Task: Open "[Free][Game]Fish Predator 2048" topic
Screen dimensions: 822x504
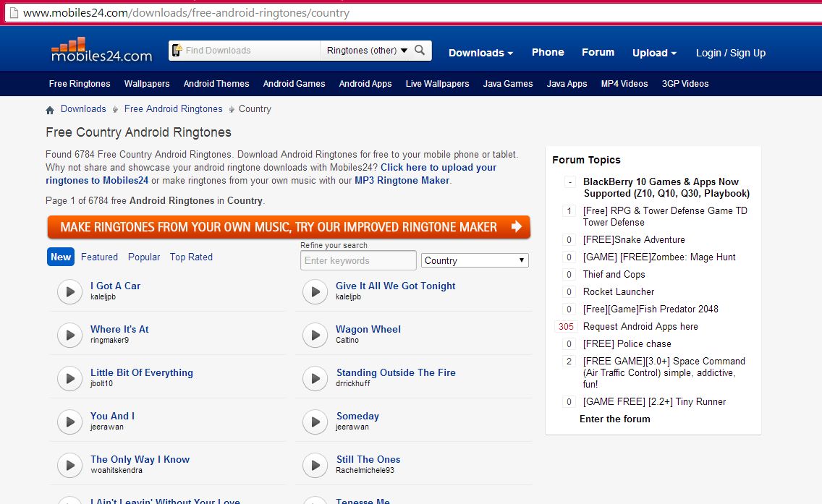Action: pos(651,309)
